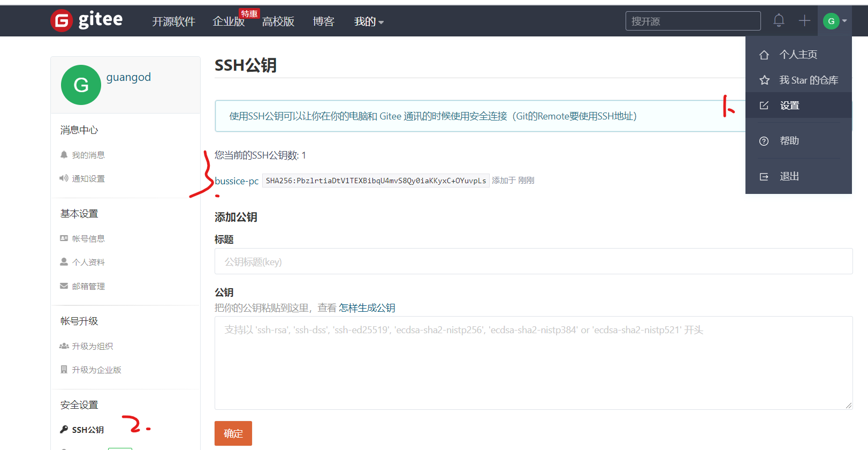Click the edit icon beside 设置
868x450 pixels.
[x=764, y=106]
